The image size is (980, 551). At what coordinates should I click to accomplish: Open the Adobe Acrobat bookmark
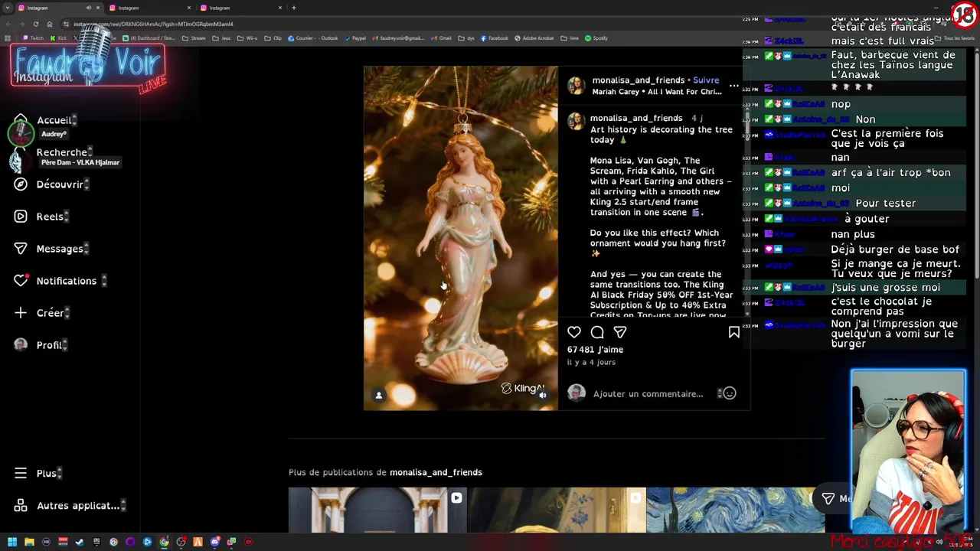[x=534, y=38]
